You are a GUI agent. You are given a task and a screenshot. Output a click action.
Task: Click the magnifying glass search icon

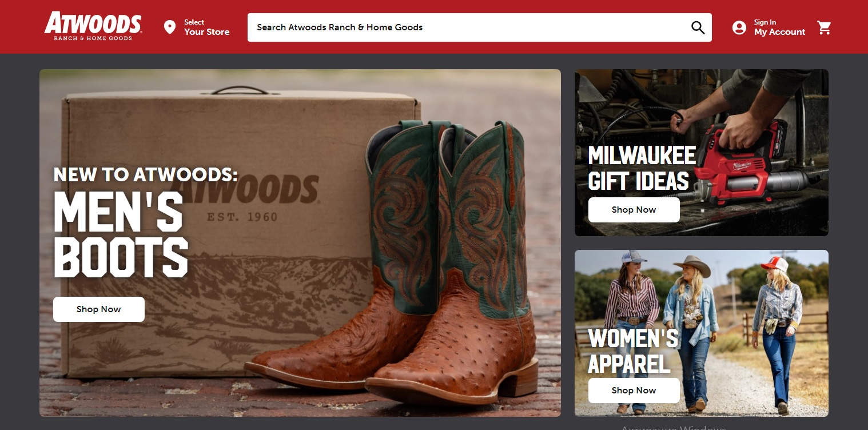click(x=698, y=27)
